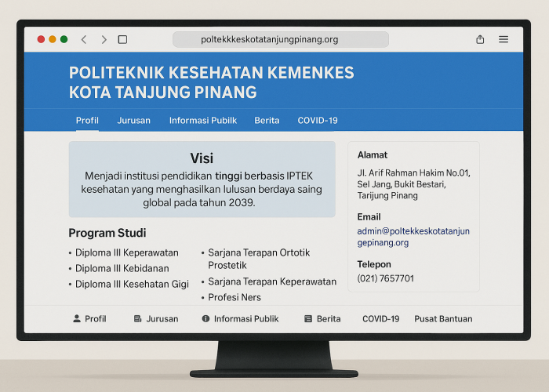Select the Profil tab in blue navigation

click(87, 121)
